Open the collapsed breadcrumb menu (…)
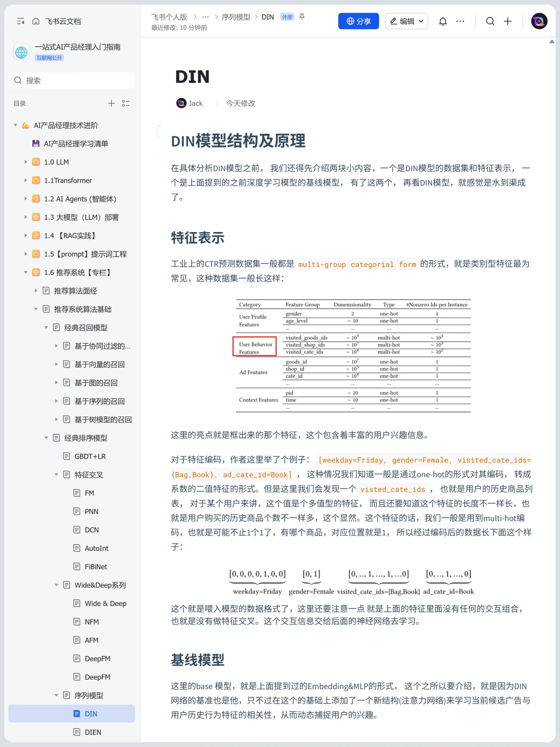 (206, 17)
